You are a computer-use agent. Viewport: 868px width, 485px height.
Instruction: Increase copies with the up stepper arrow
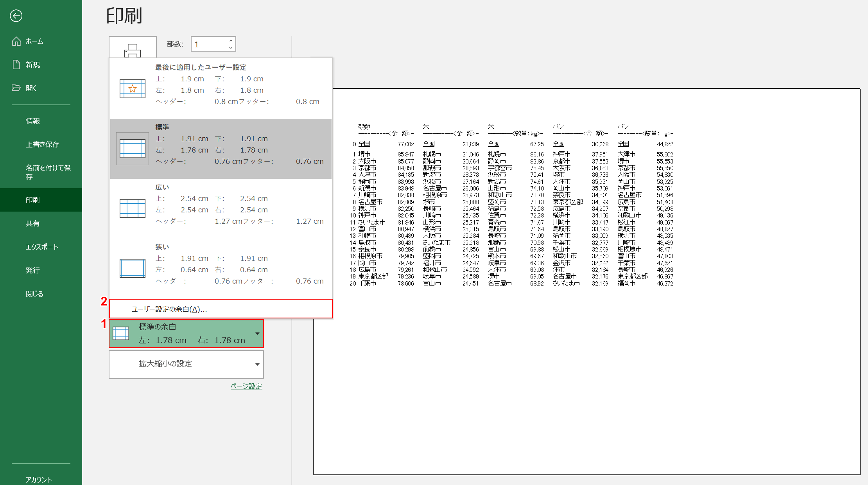pos(231,40)
